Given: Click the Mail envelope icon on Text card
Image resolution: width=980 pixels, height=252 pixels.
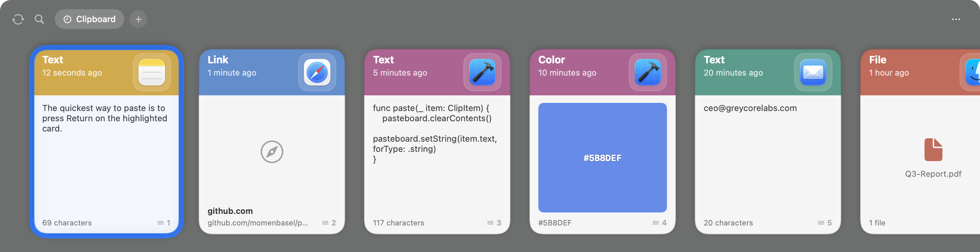Looking at the screenshot, I should tap(813, 72).
